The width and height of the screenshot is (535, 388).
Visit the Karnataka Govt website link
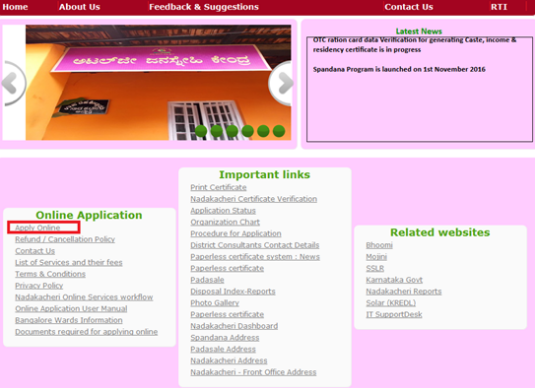394,280
